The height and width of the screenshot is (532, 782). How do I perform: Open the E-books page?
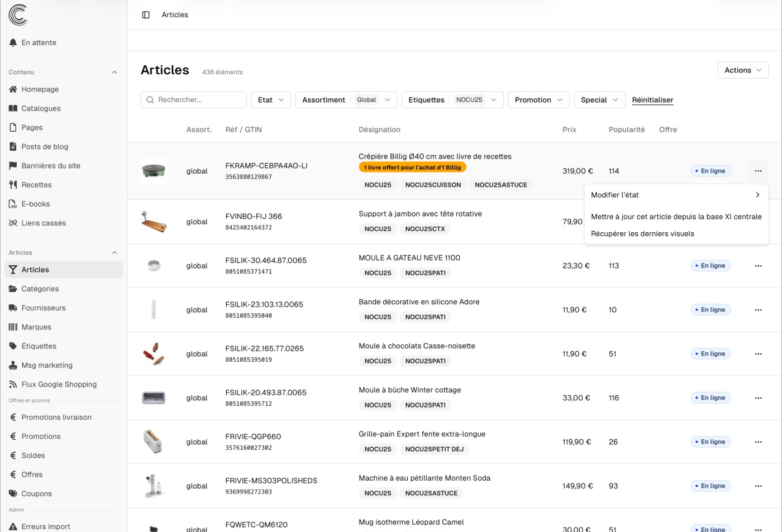[35, 204]
